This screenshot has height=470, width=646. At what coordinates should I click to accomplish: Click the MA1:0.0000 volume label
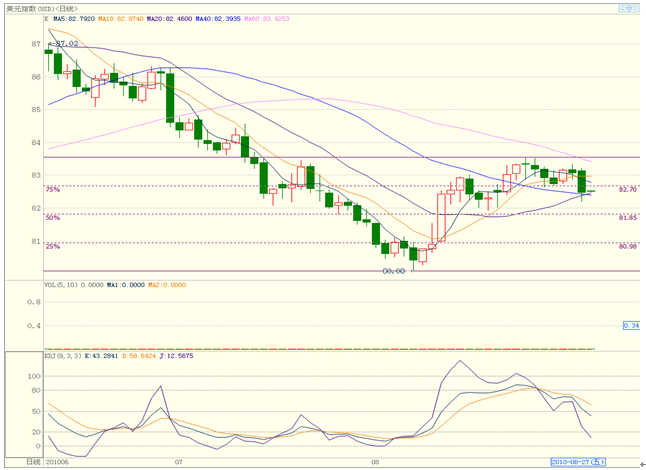[126, 285]
